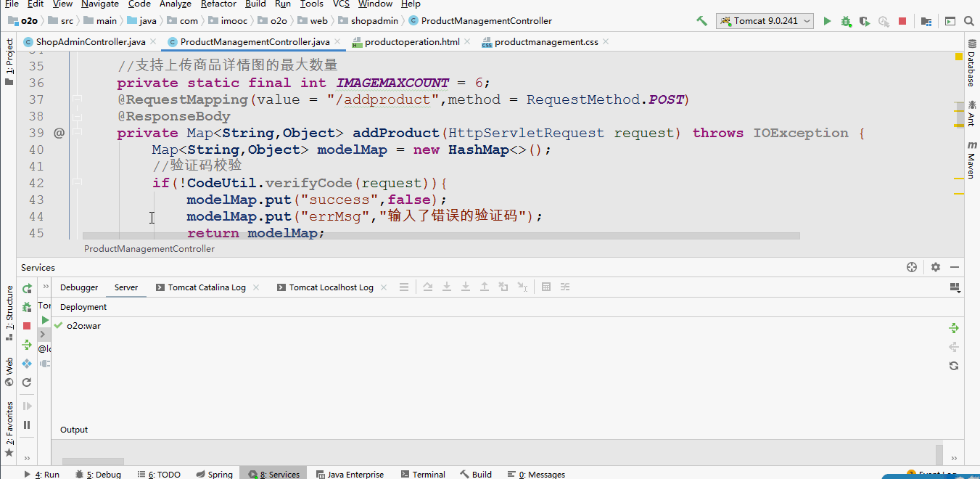
Task: Switch to productmanagement.css tab
Action: tap(545, 42)
